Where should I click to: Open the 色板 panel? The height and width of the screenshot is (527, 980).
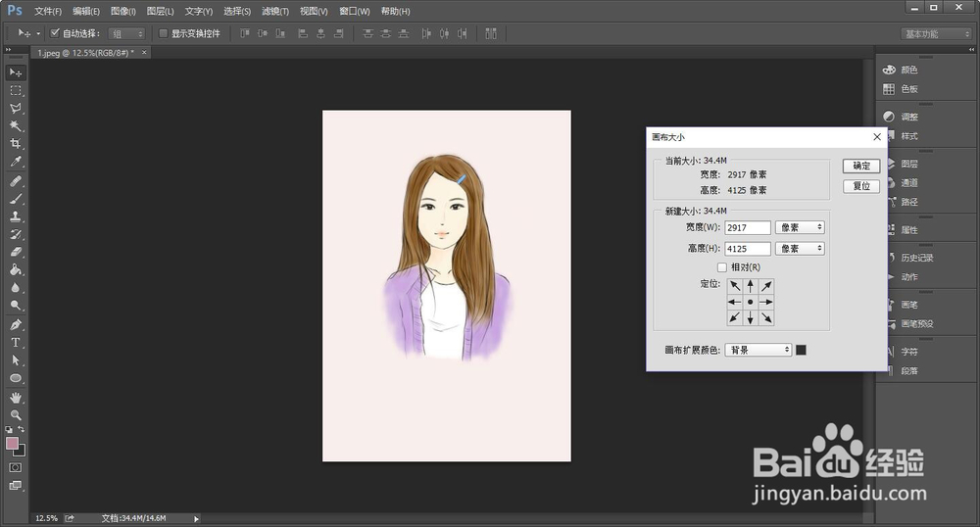coord(901,89)
